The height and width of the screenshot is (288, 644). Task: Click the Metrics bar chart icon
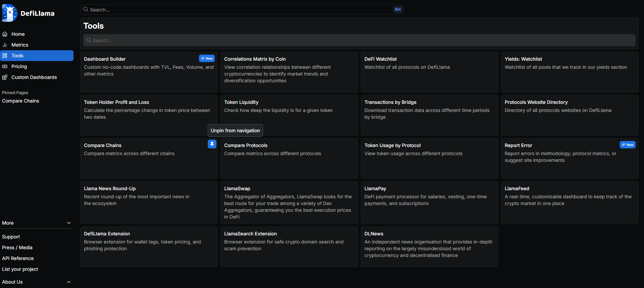point(5,45)
